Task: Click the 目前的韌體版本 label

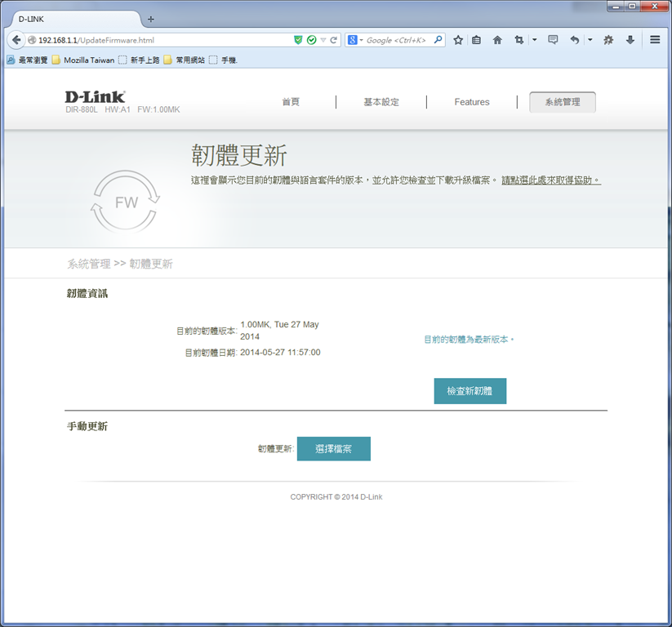Action: (x=207, y=331)
